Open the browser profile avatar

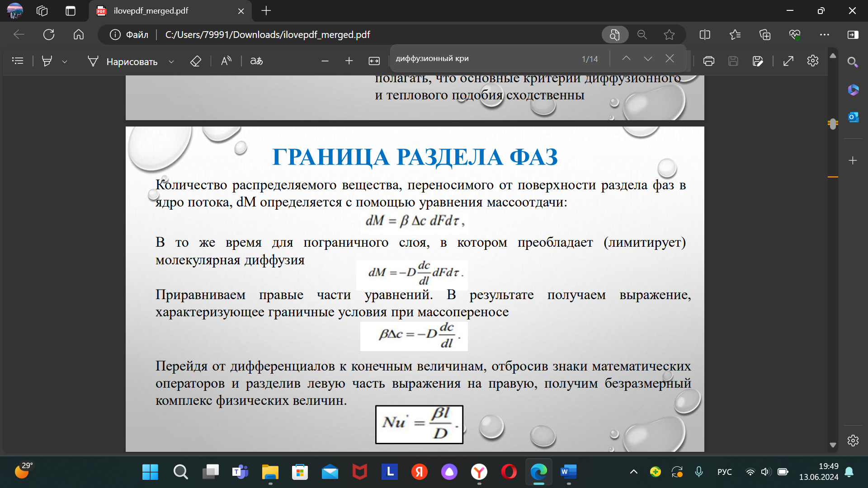(x=15, y=10)
